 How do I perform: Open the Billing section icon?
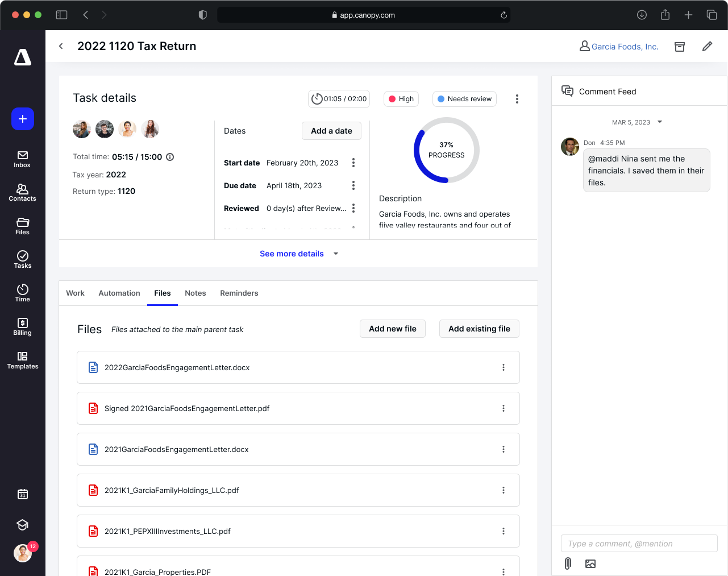click(x=22, y=327)
